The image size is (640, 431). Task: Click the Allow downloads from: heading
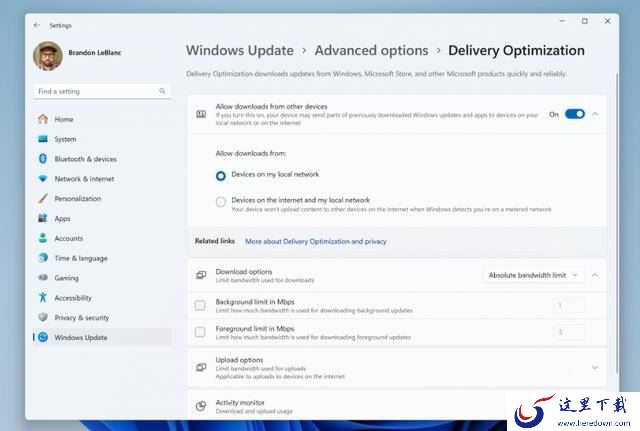coord(251,153)
